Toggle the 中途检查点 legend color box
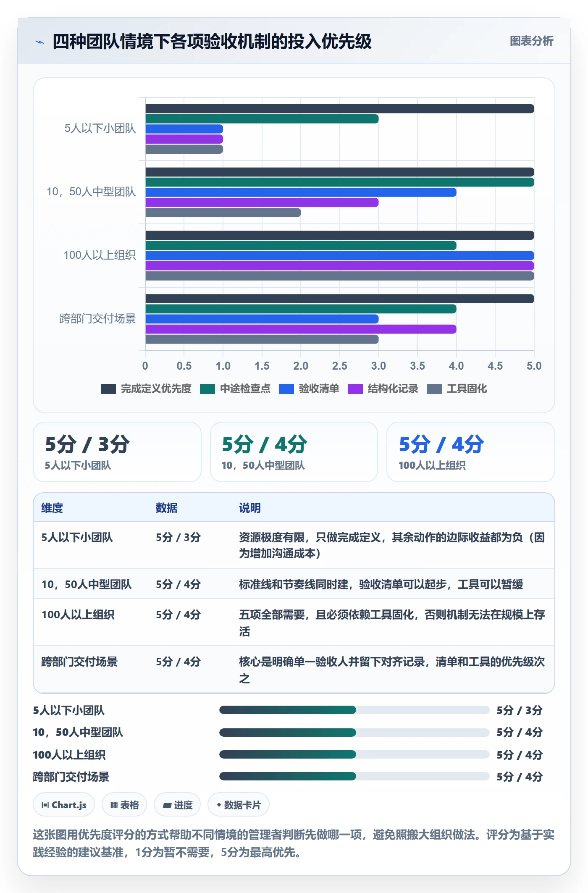Image resolution: width=588 pixels, height=893 pixels. [x=207, y=389]
